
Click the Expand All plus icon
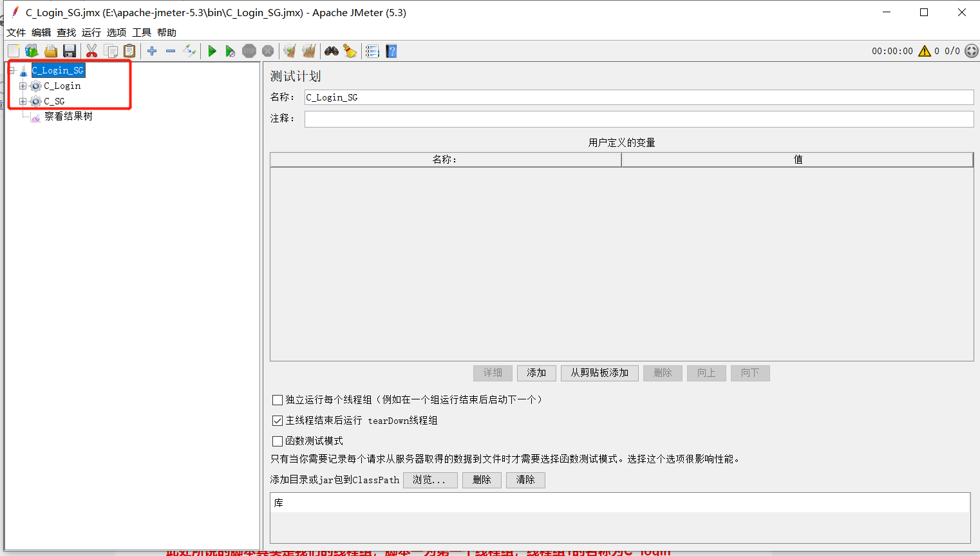[152, 51]
